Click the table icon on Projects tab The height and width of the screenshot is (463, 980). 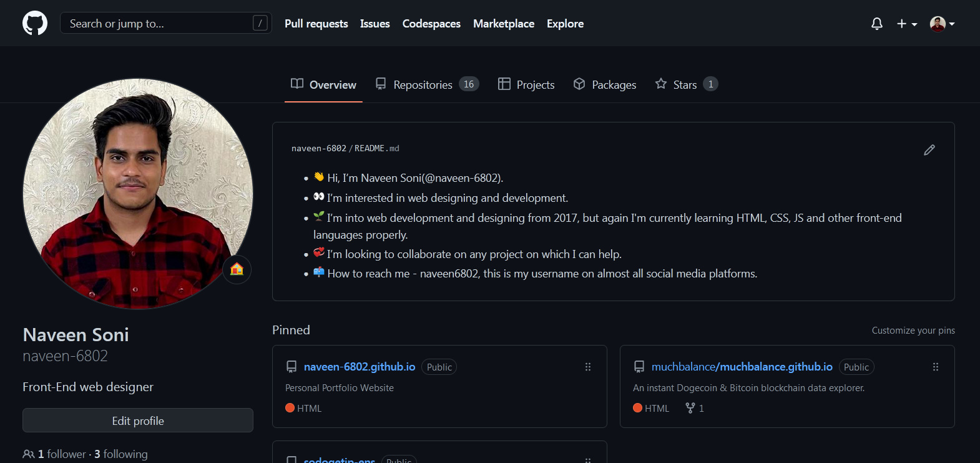point(504,84)
